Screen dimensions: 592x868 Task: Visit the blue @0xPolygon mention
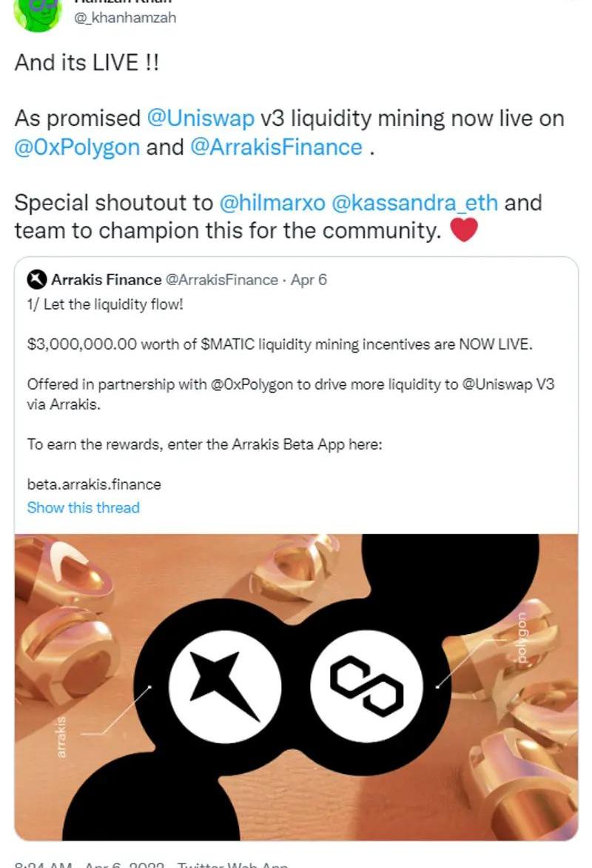(77, 147)
